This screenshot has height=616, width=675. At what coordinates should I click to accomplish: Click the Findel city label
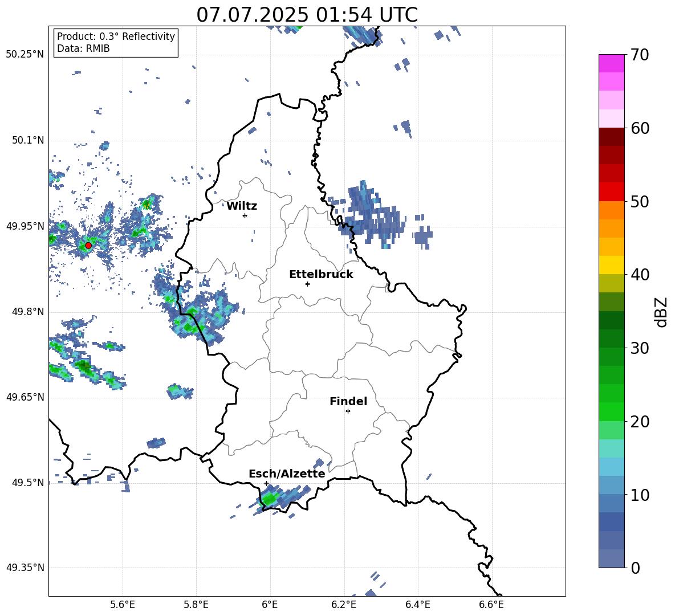[348, 401]
